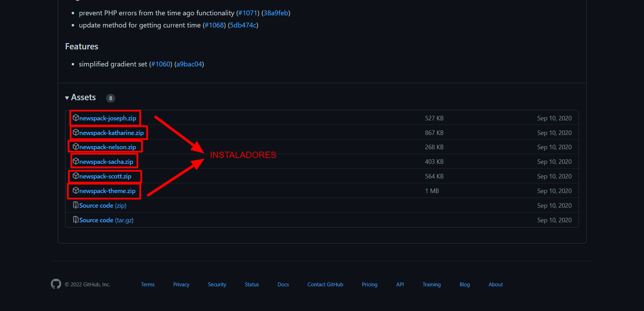The height and width of the screenshot is (311, 644).
Task: Download newspack-sacha.zip
Action: 106,162
